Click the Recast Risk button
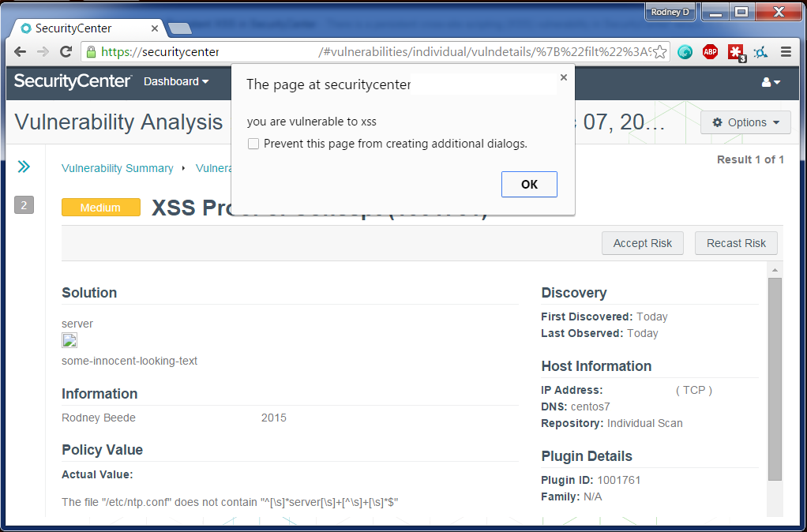Screen dimensions: 807x532 pyautogui.click(x=736, y=243)
